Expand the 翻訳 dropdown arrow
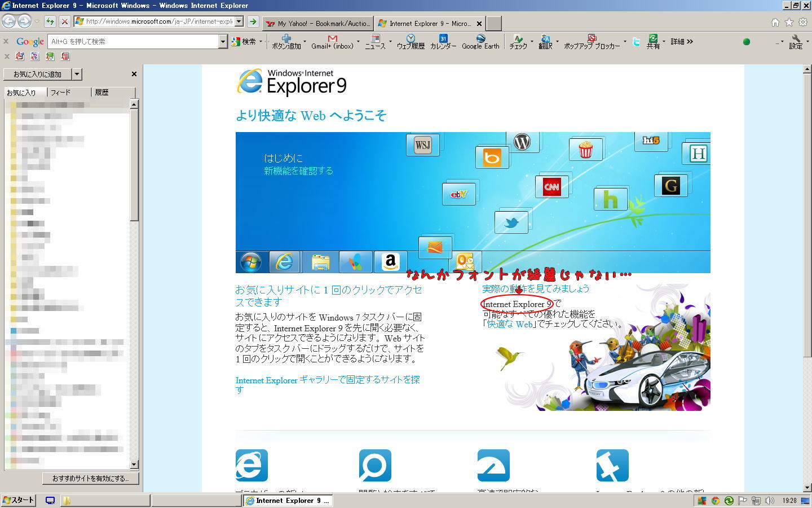Screen dimensions: 812x508 [x=557, y=41]
